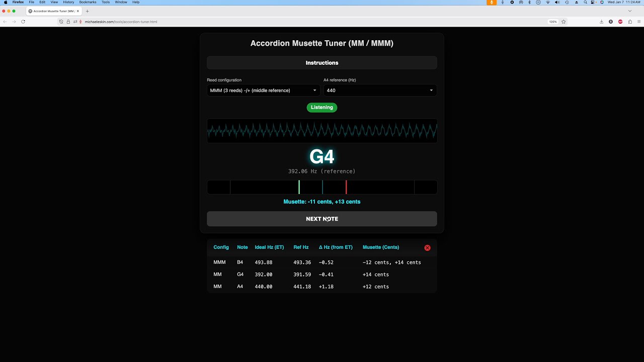Click the Ideal Hz (ET) column header
The image size is (644, 362).
[269, 247]
